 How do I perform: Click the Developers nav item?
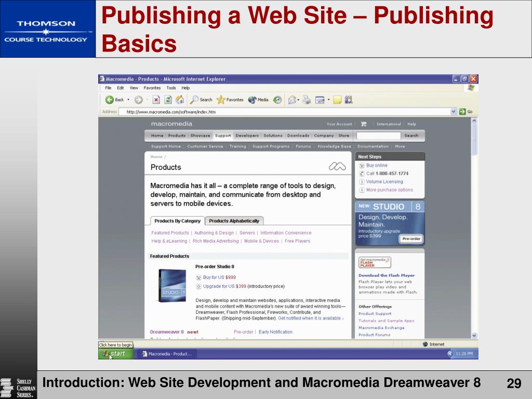click(x=247, y=136)
